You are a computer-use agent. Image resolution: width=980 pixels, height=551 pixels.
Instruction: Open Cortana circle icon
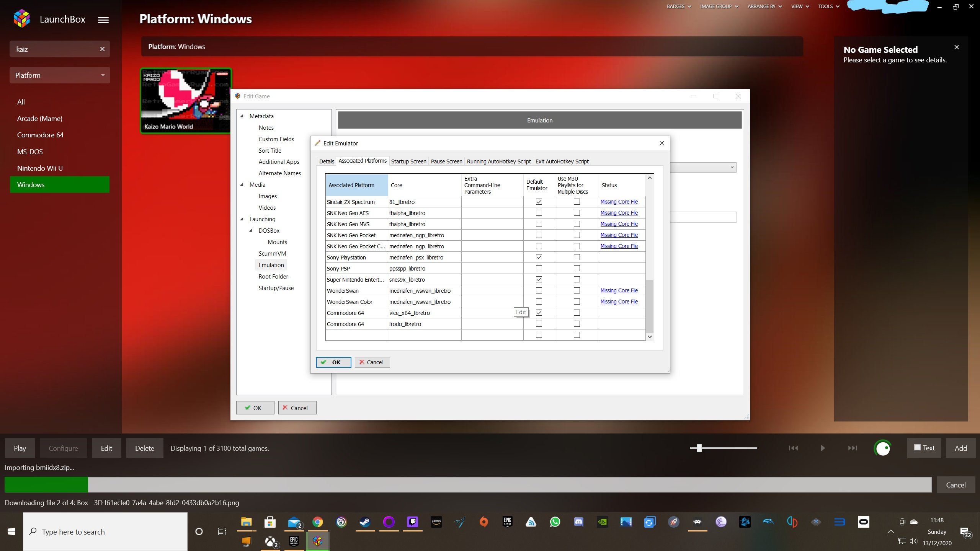point(199,531)
